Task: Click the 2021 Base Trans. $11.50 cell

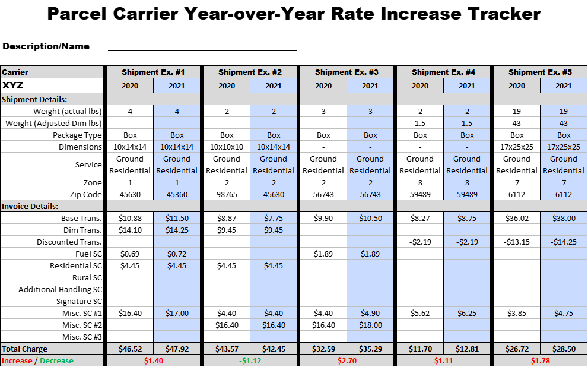Action: pos(177,218)
